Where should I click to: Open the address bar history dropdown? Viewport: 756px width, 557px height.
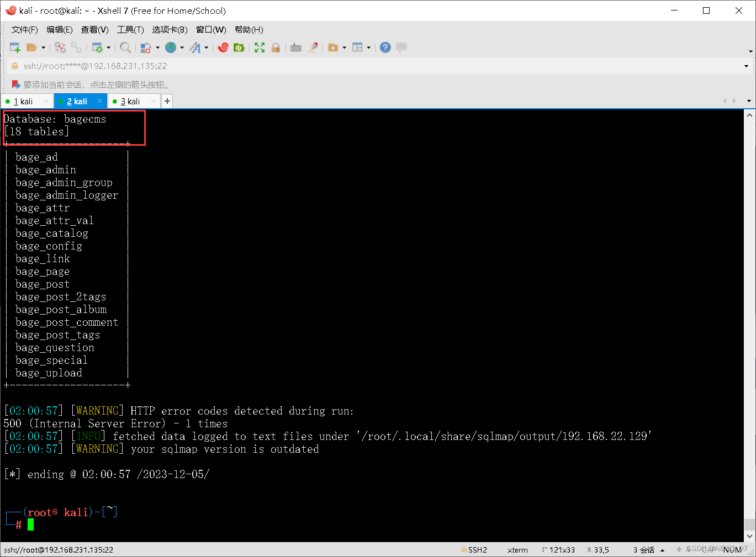click(746, 66)
